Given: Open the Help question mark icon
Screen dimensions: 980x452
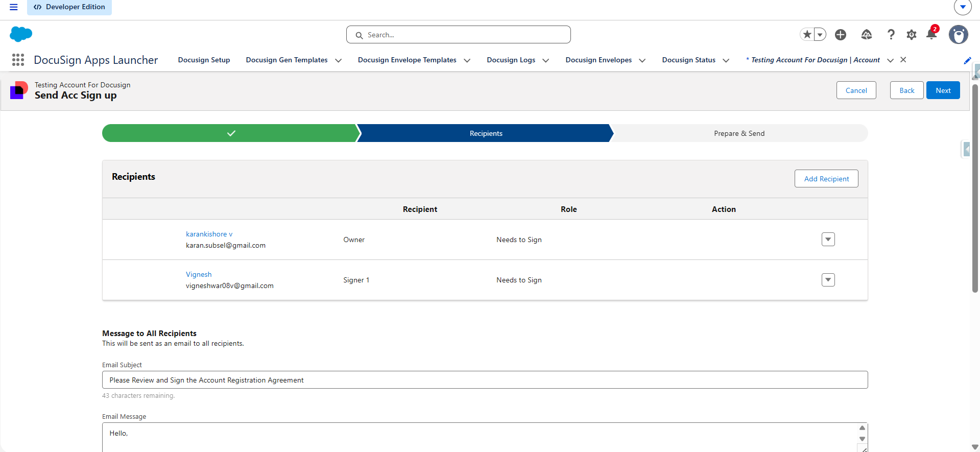Looking at the screenshot, I should click(891, 34).
